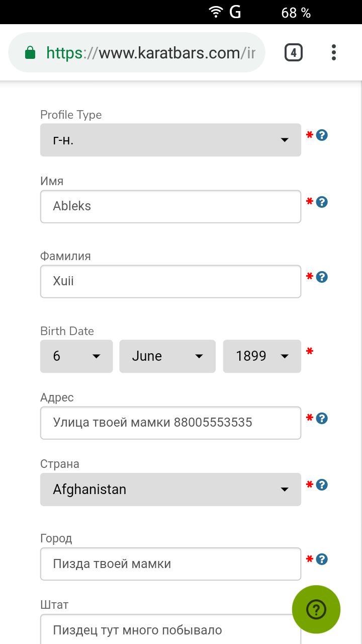
Task: Focus the Адрес text field
Action: click(170, 423)
